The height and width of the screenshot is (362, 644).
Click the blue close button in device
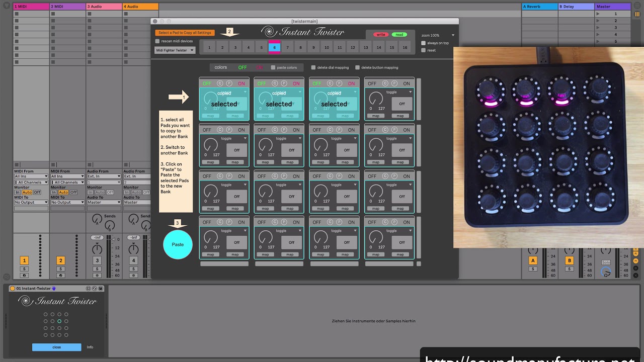[56, 347]
